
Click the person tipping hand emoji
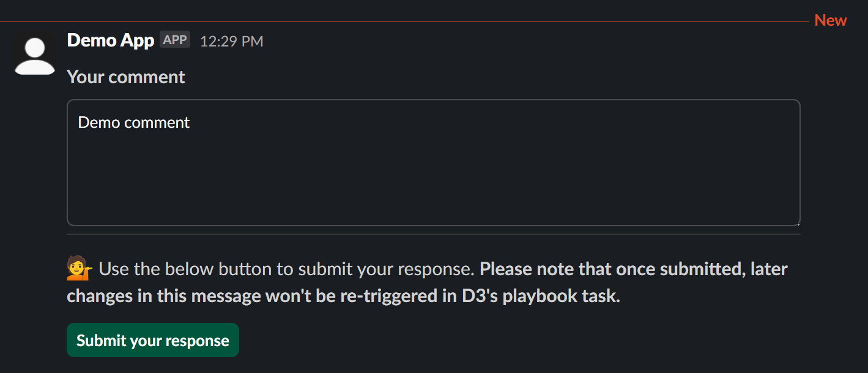[79, 269]
